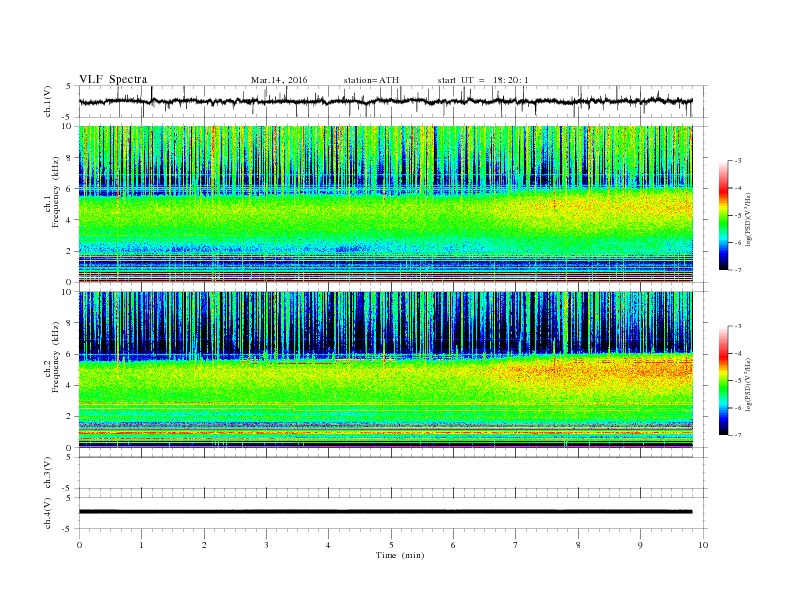This screenshot has height=612, width=792.
Task: Click the time axis tick label "3"
Action: 266,545
